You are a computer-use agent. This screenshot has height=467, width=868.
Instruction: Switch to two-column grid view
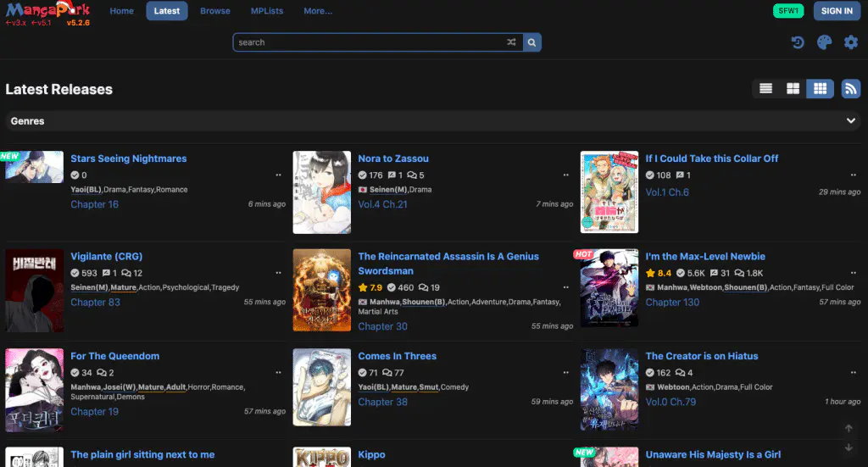[793, 88]
